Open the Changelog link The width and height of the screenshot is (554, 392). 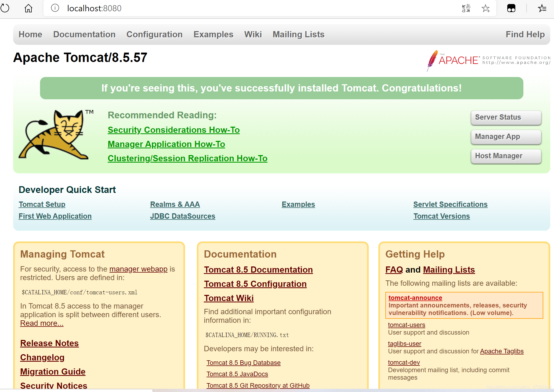coord(42,357)
